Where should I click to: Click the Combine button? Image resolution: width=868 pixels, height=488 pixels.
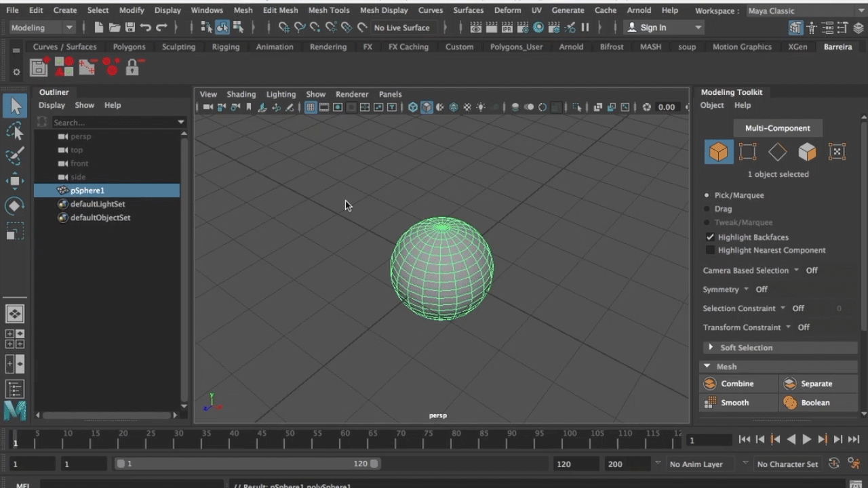pos(738,384)
